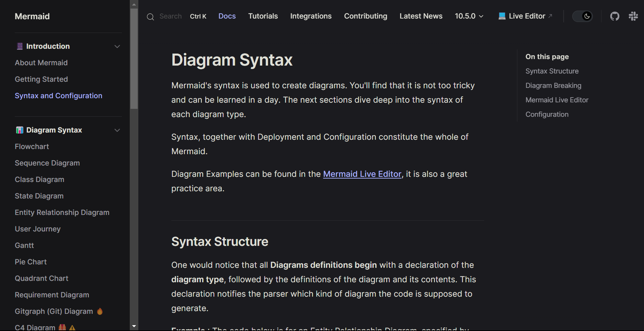Open the GitHub repository icon

614,16
